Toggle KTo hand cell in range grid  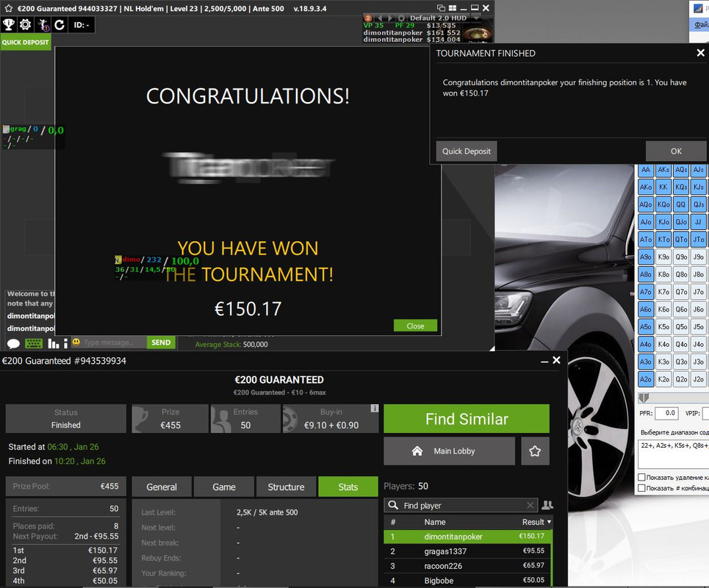tap(663, 240)
